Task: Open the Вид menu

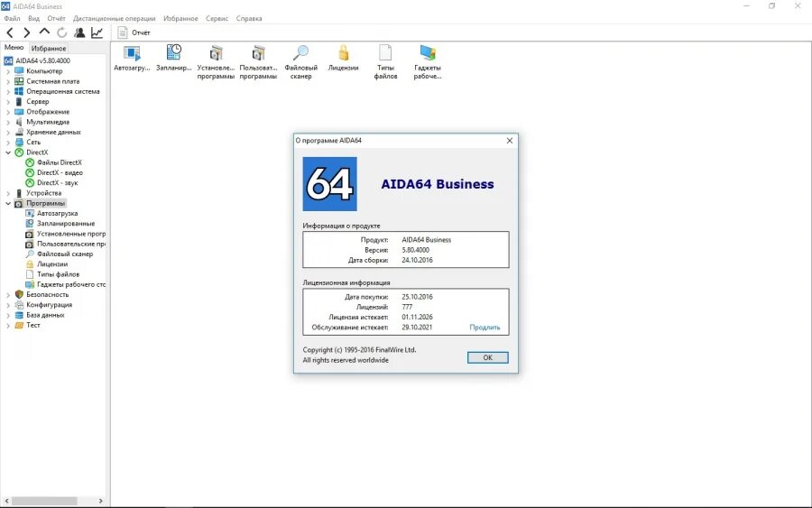Action: (33, 18)
